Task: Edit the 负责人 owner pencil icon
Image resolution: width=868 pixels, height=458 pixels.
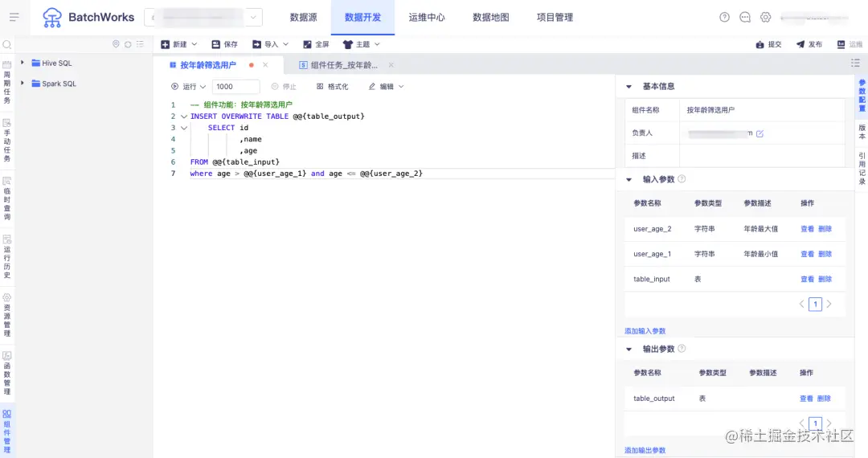Action: (x=759, y=133)
